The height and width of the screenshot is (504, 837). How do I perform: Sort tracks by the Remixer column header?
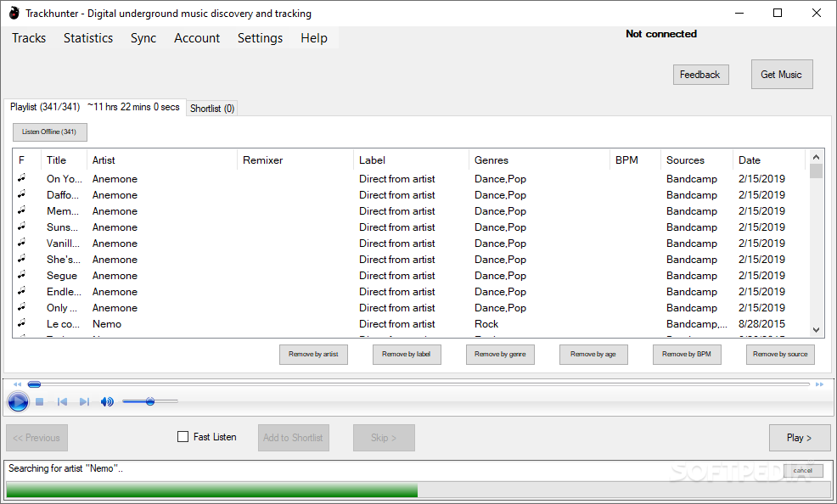[x=295, y=160]
